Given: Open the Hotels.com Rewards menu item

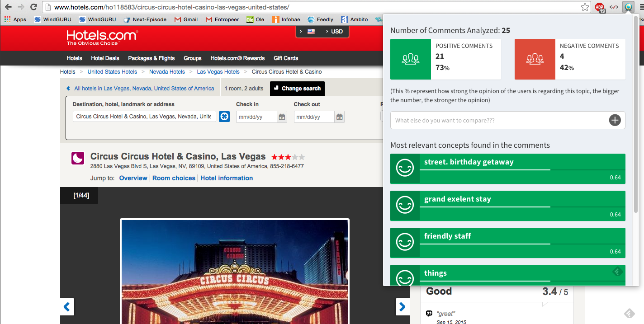Looking at the screenshot, I should (237, 58).
